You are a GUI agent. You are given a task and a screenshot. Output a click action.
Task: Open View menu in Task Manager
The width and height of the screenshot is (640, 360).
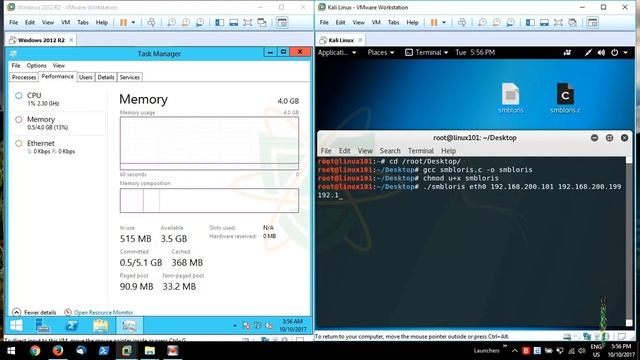(x=59, y=66)
